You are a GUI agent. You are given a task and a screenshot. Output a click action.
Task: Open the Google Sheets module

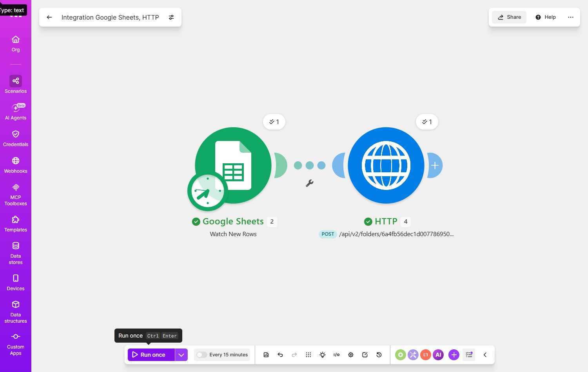click(233, 165)
